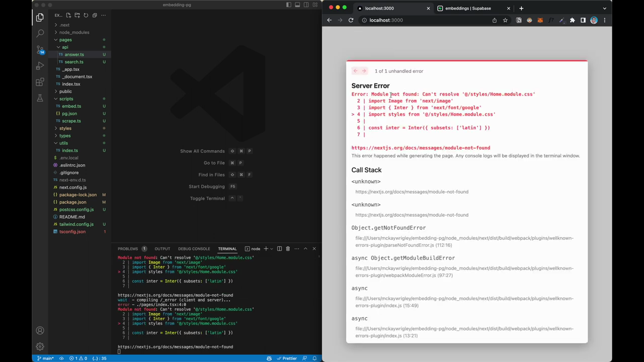Viewport: 644px width, 362px height.
Task: Open Notion extension in Chrome toolbar
Action: [519, 20]
